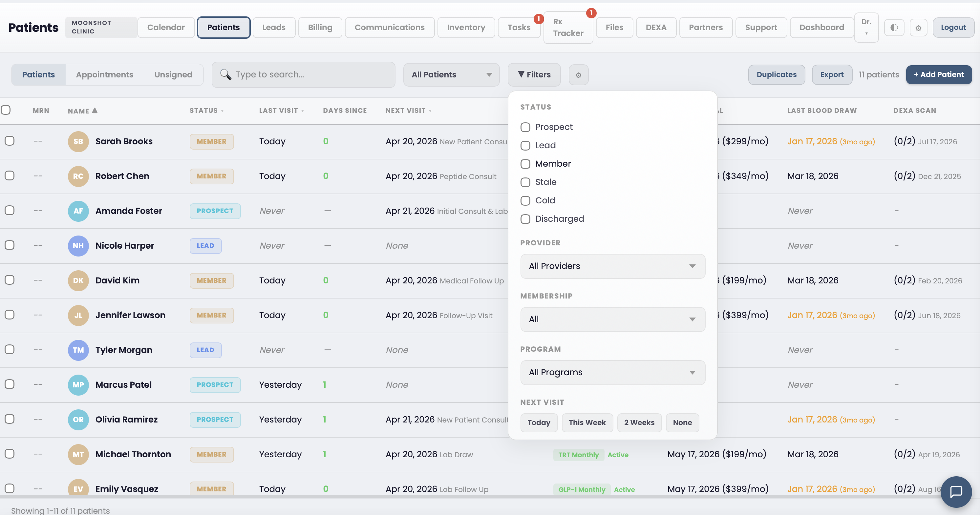Click the patient search field
The width and height of the screenshot is (980, 515).
312,74
